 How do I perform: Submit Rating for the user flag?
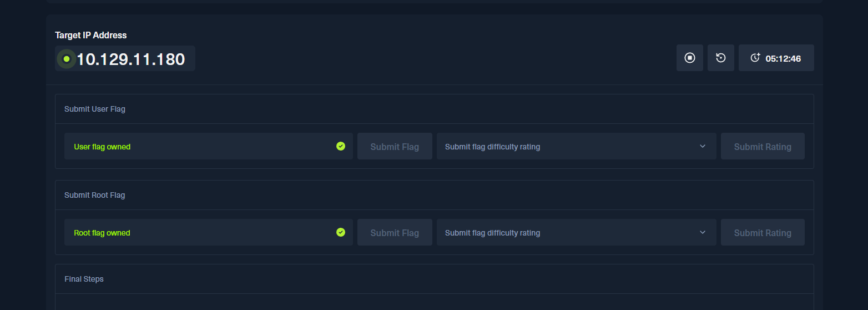pyautogui.click(x=763, y=147)
